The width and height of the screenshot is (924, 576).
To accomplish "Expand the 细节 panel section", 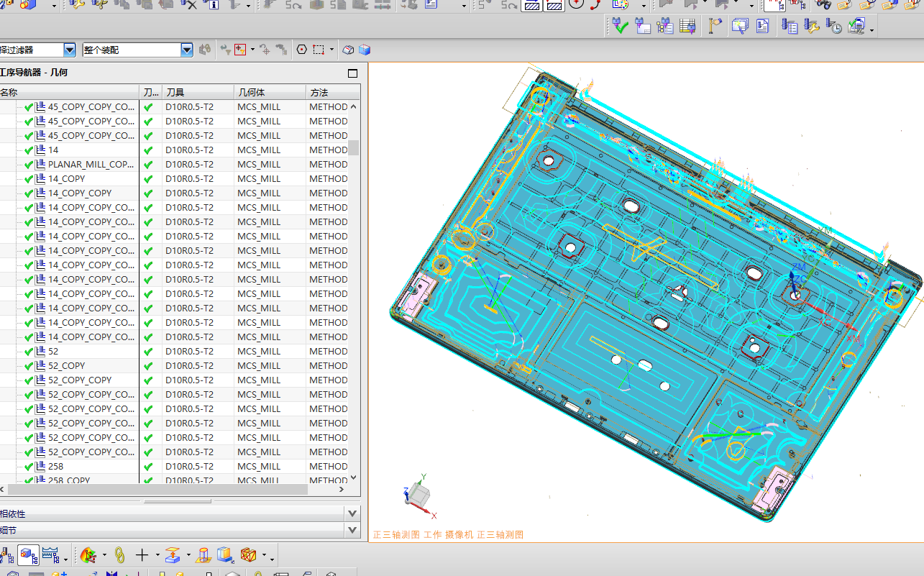I will click(x=352, y=531).
